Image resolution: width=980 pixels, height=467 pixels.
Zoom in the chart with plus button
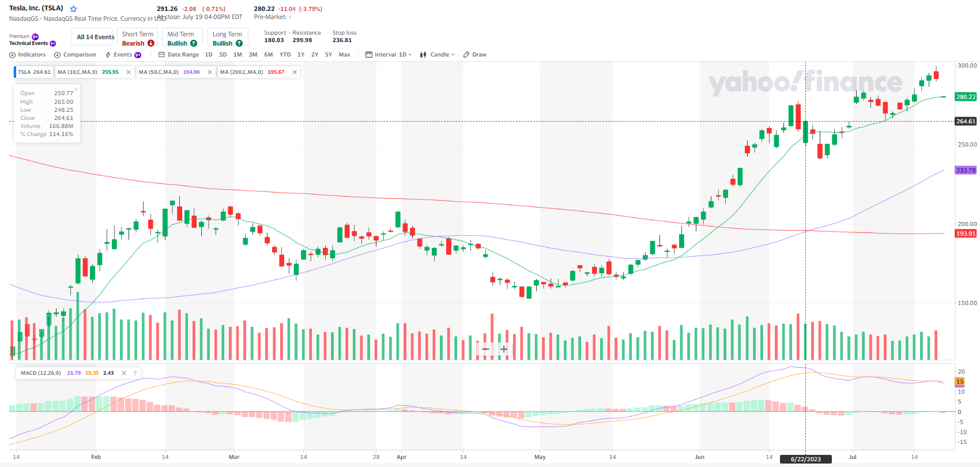pyautogui.click(x=504, y=349)
